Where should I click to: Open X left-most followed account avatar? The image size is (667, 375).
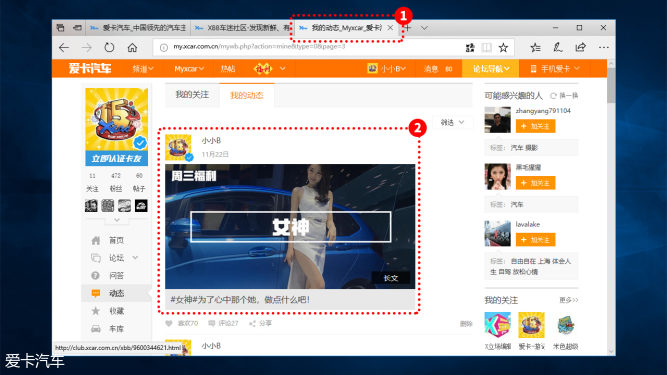pyautogui.click(x=497, y=325)
